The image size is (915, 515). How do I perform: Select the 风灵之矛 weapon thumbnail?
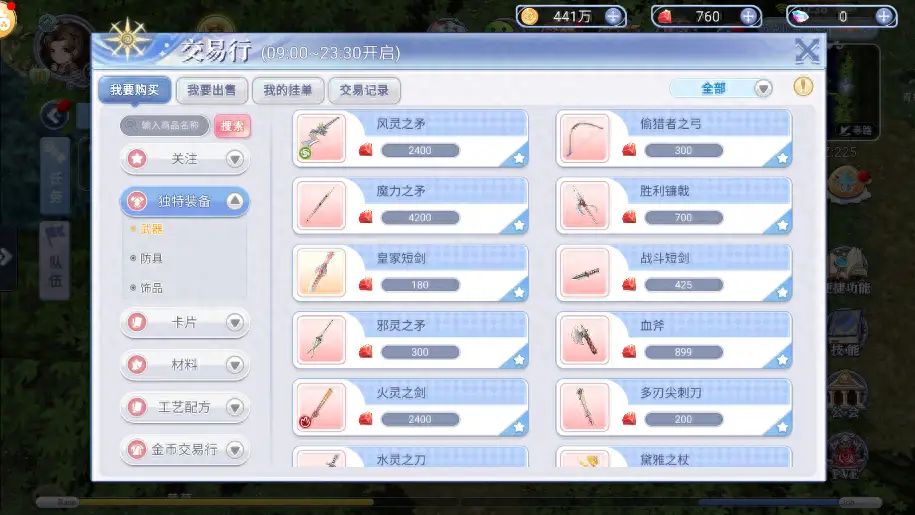321,138
